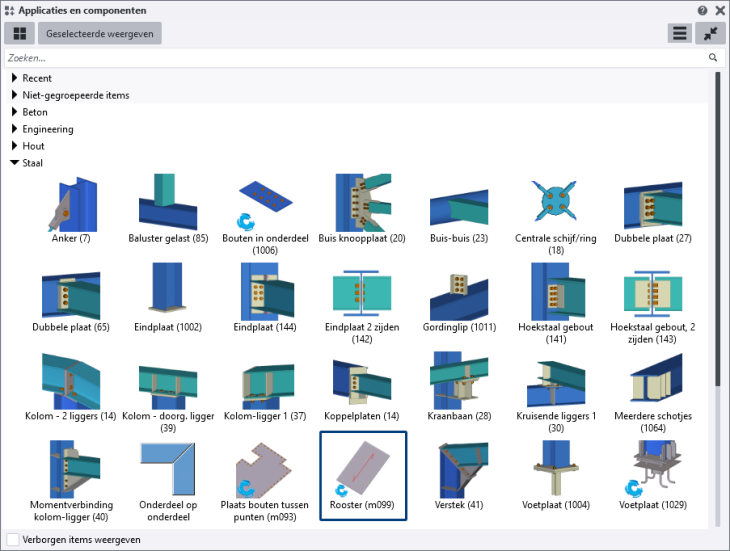The height and width of the screenshot is (551, 730).
Task: Expand the Recent group
Action: click(15, 78)
